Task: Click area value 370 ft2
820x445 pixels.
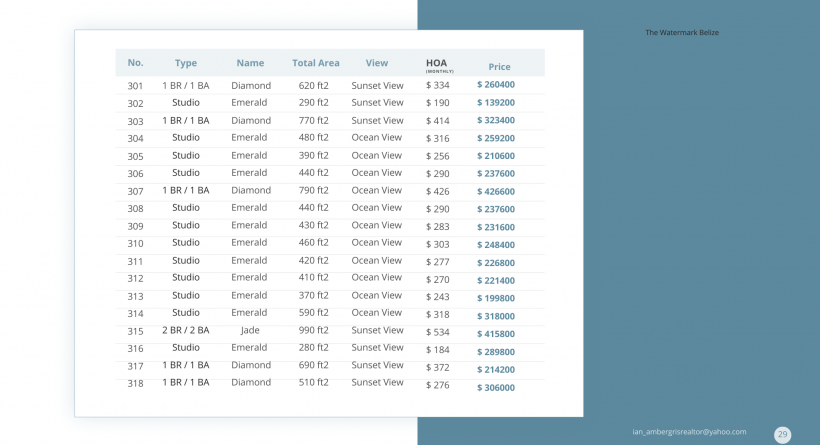Action: [x=314, y=295]
